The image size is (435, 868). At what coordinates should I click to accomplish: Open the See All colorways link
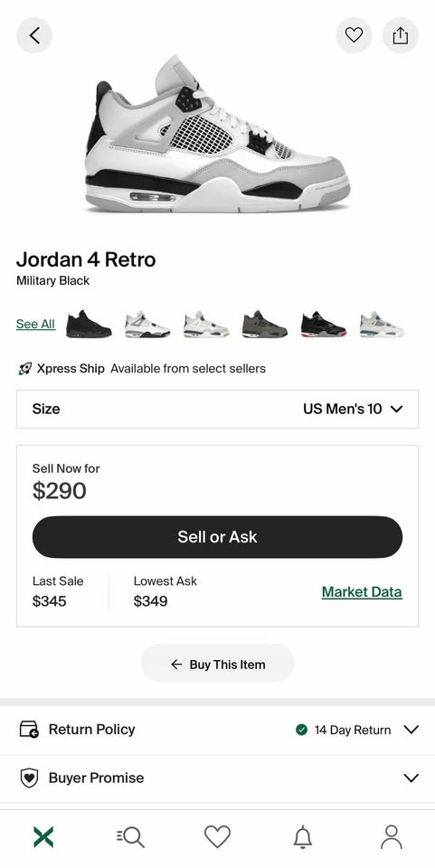point(35,324)
